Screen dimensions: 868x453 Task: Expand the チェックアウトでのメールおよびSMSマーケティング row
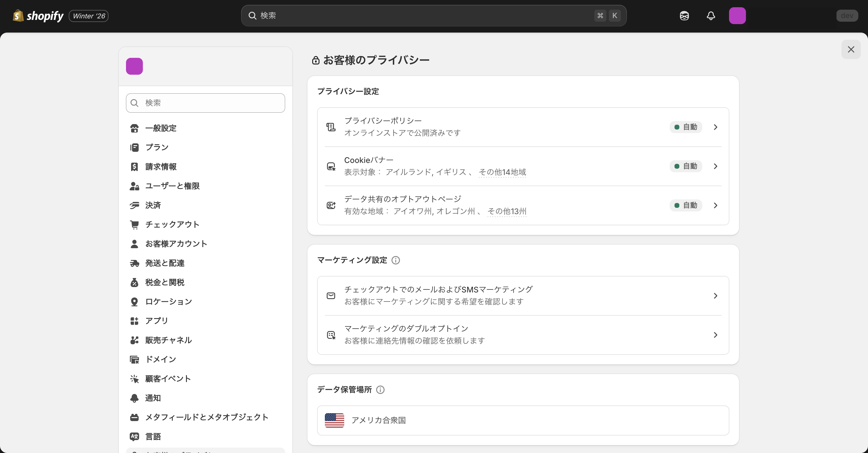point(523,295)
